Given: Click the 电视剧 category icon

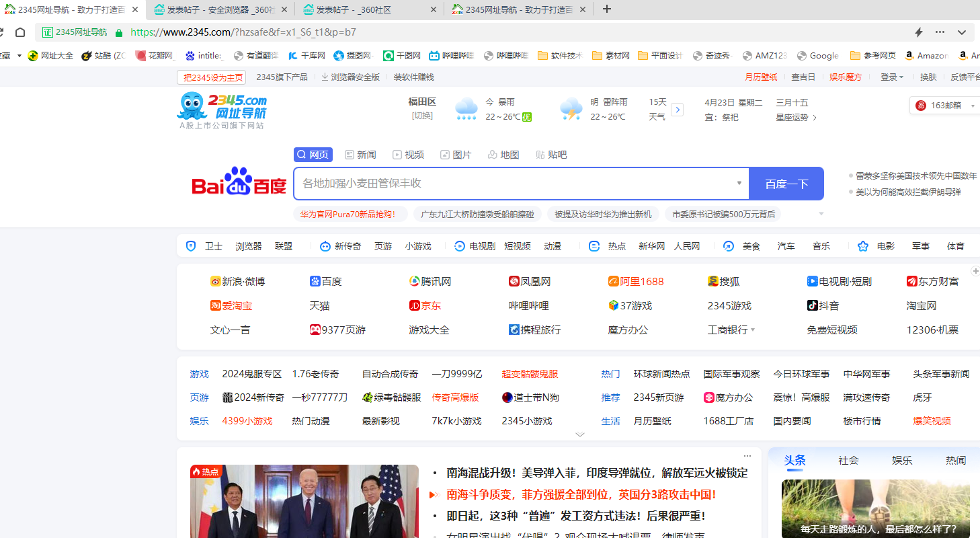Looking at the screenshot, I should click(460, 246).
